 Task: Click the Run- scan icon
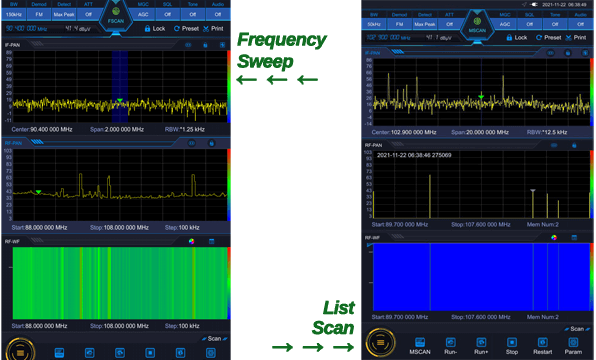tap(450, 342)
